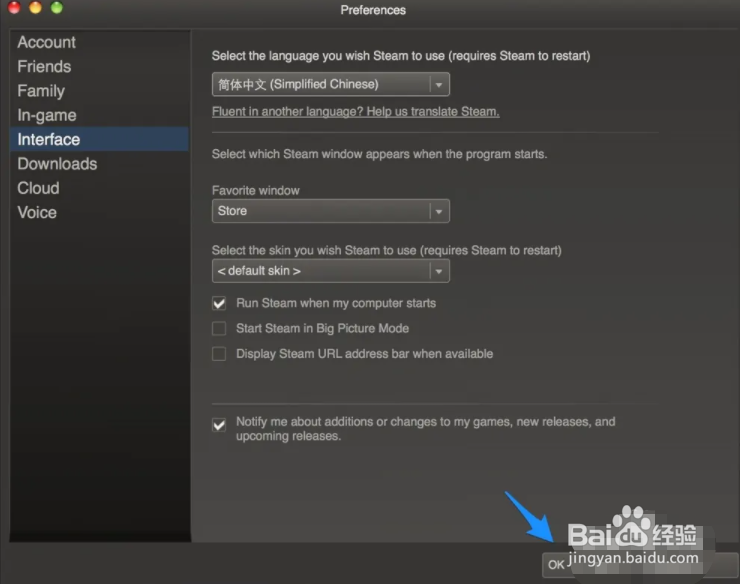The height and width of the screenshot is (584, 740).
Task: Maximize Preferences window with green button
Action: (57, 7)
